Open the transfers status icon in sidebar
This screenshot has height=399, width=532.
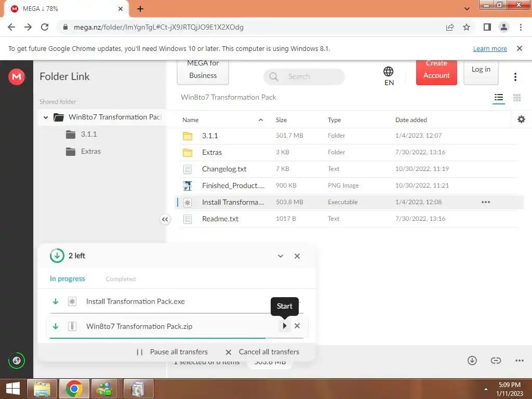(x=17, y=361)
